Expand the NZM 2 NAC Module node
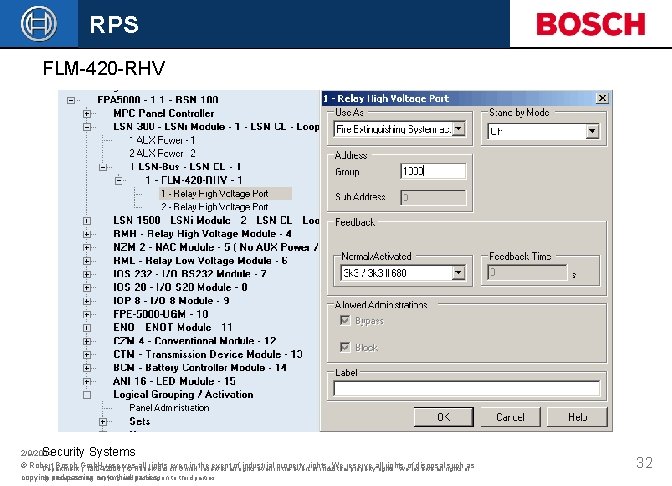672x486 pixels. (x=87, y=247)
